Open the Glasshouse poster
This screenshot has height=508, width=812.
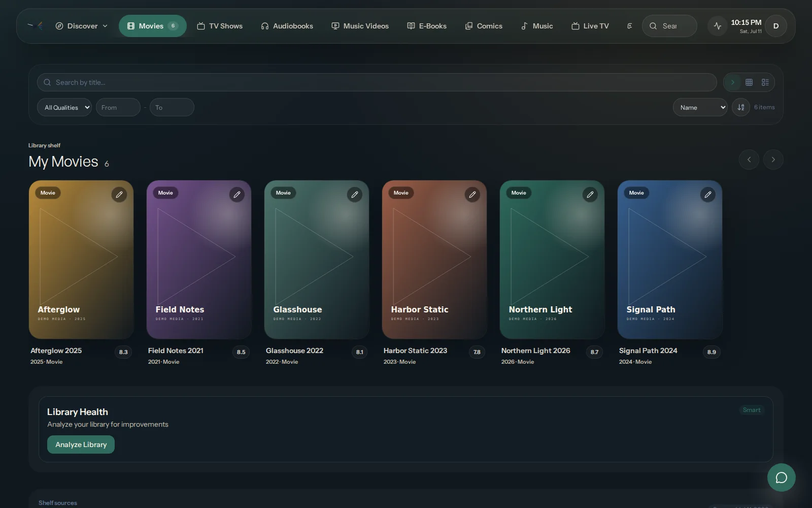click(317, 260)
